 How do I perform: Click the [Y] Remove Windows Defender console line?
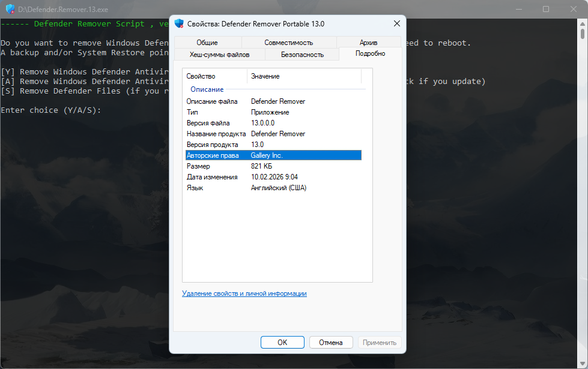point(85,71)
